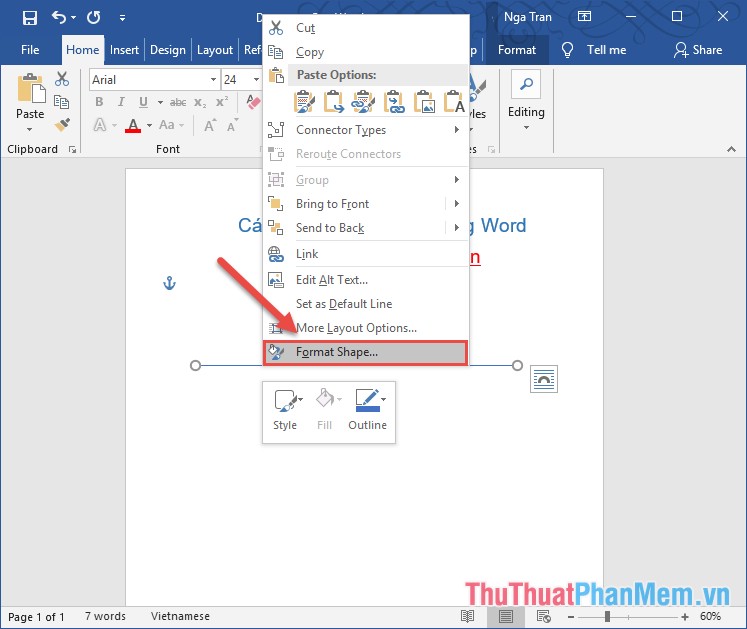Click the Decrease Font Size icon
Screen dimensions: 747x629
click(x=232, y=125)
